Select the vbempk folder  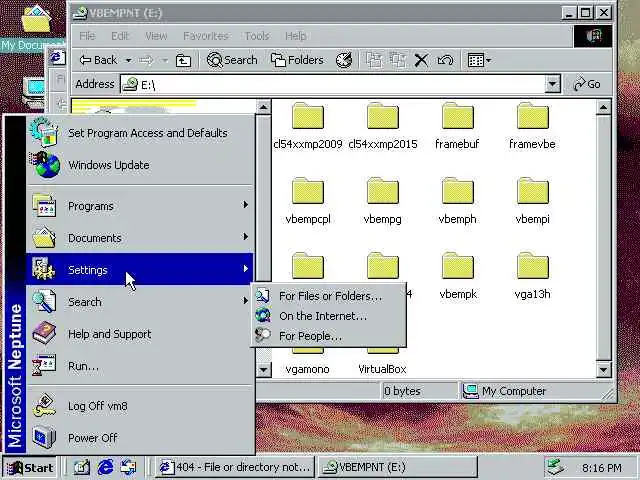(x=458, y=276)
